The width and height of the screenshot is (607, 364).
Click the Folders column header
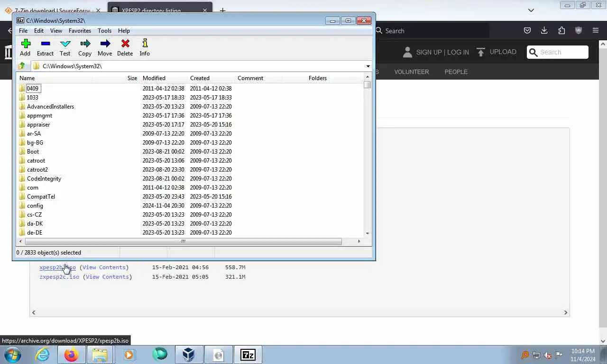pos(318,78)
